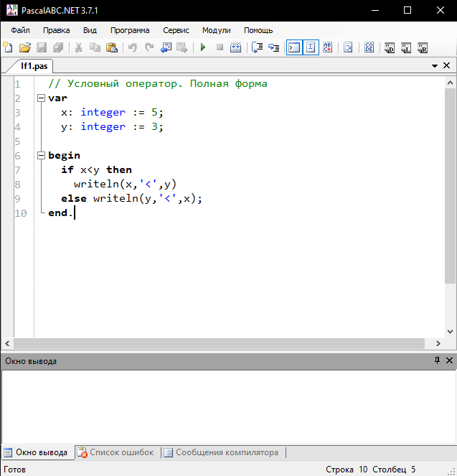The width and height of the screenshot is (457, 476).
Task: Open the Помощь menu
Action: [x=258, y=30]
